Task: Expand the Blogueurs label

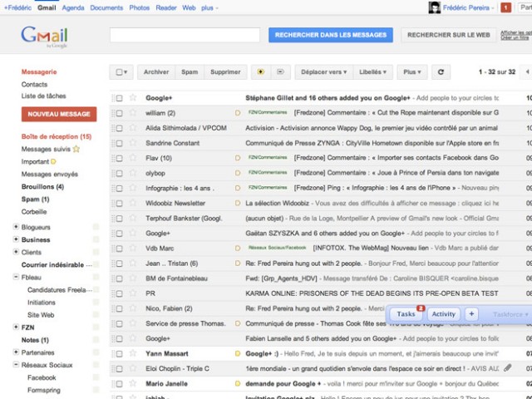Action: click(x=16, y=227)
